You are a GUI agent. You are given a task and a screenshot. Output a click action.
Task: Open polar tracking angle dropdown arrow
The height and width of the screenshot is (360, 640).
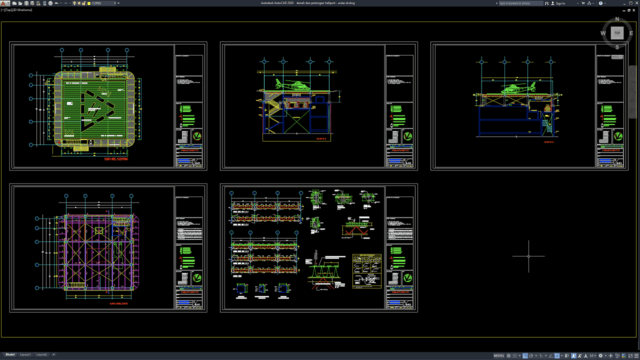(536, 356)
